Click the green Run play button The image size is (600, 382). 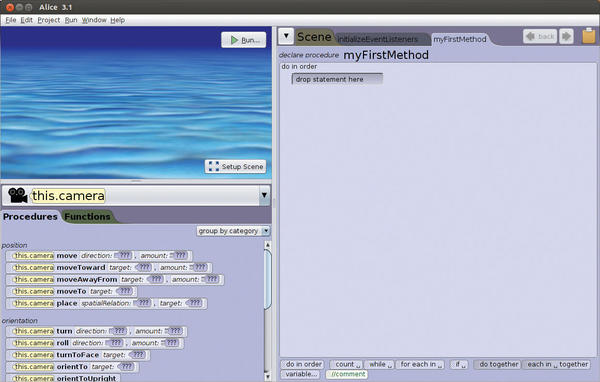coord(244,40)
